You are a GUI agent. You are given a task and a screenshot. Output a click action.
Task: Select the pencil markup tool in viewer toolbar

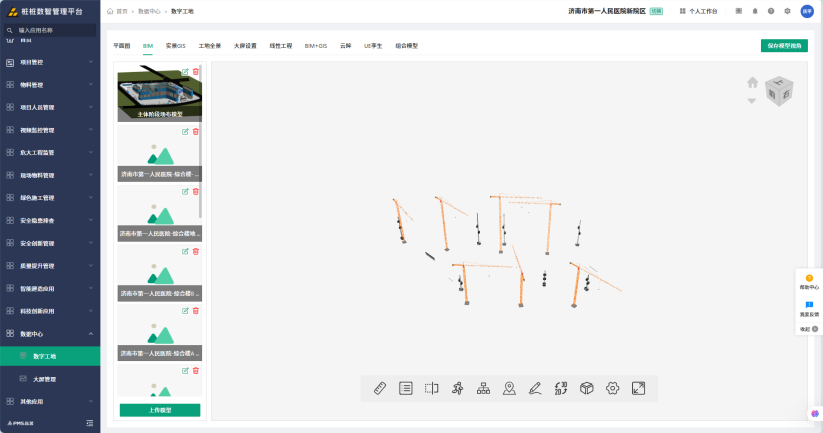click(x=535, y=388)
